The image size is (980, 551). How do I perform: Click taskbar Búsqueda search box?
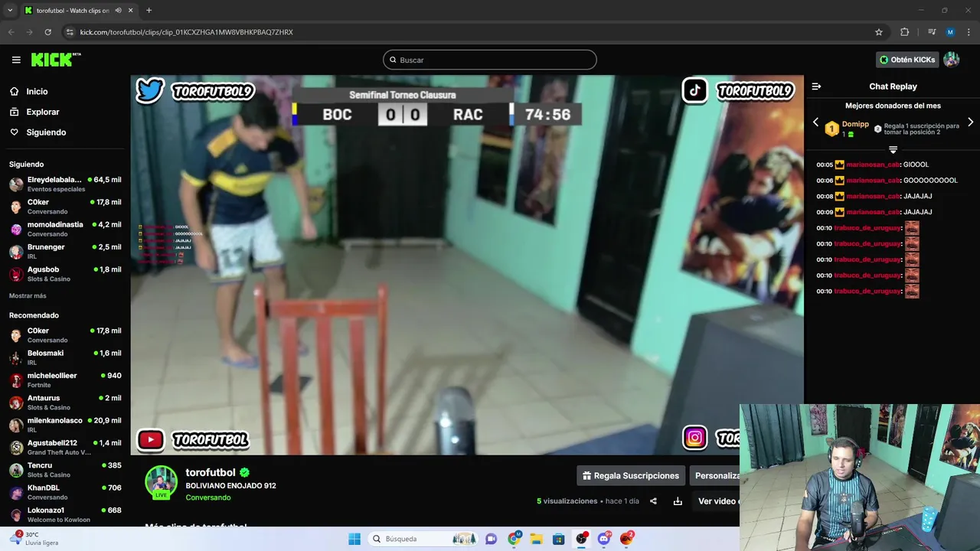pyautogui.click(x=423, y=539)
